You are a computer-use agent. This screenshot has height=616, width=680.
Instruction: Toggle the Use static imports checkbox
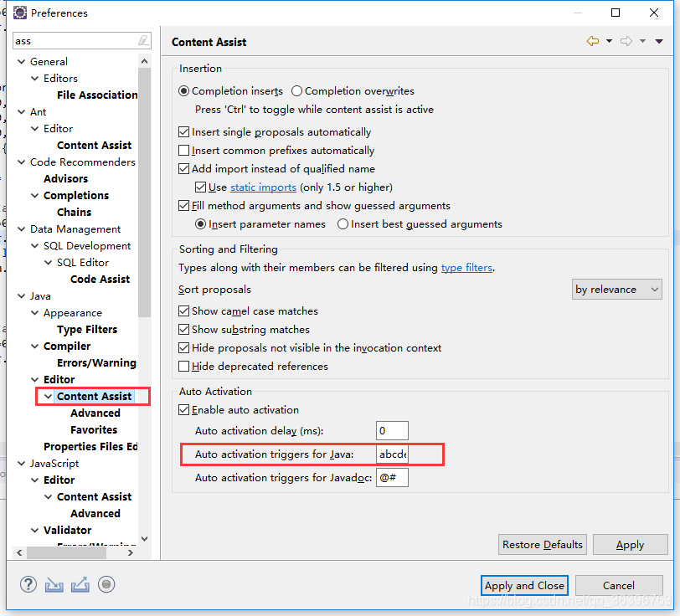[200, 187]
